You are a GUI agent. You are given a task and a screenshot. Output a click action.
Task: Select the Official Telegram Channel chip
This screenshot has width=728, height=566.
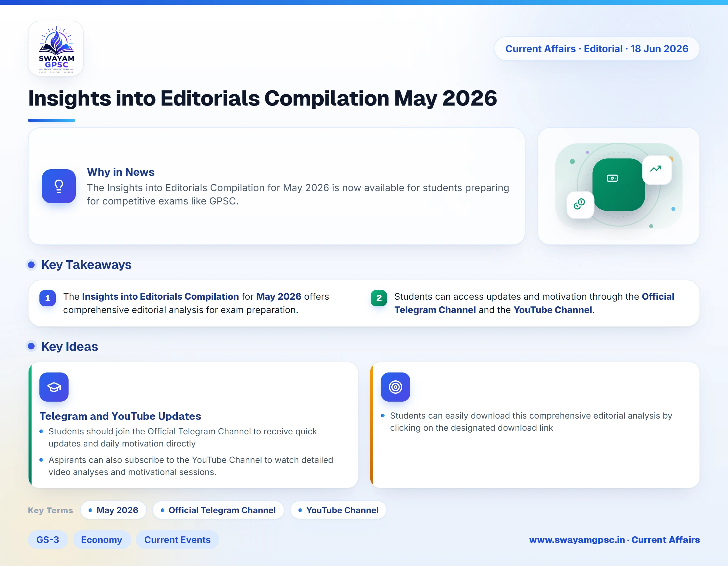click(218, 510)
